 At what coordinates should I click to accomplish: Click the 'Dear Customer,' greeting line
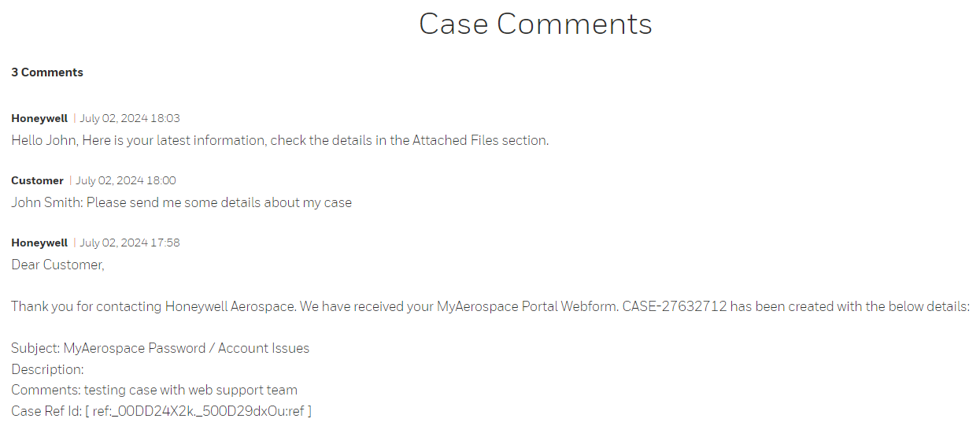57,265
